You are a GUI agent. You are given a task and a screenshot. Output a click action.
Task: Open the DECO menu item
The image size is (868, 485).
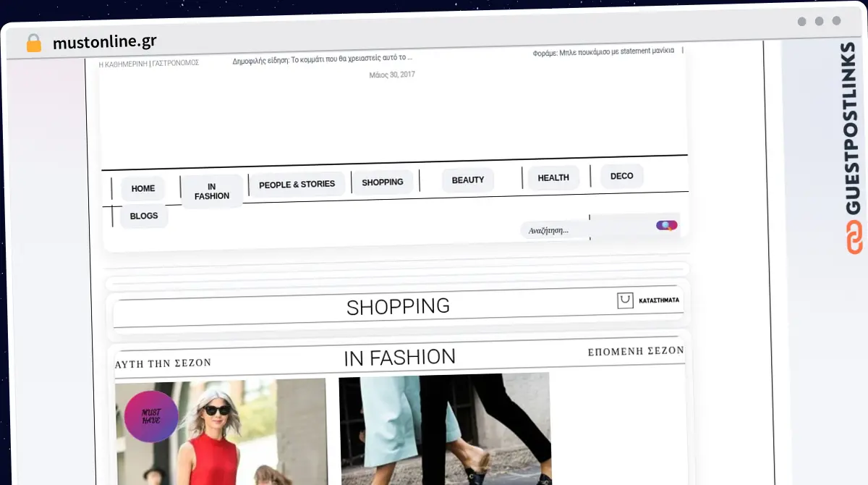click(621, 176)
